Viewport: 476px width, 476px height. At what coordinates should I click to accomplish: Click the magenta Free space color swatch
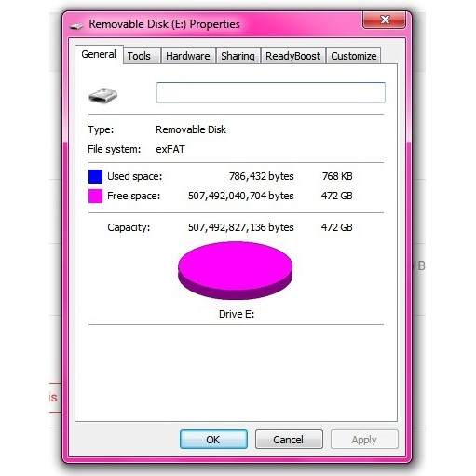point(95,196)
